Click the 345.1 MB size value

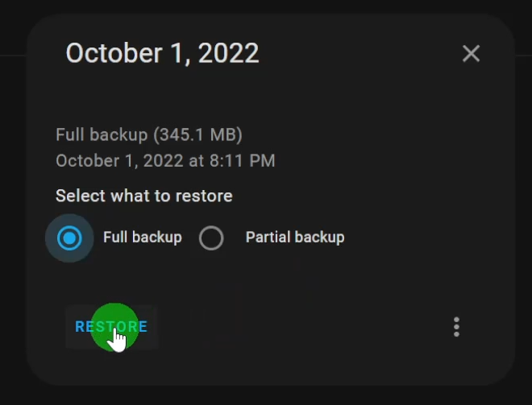click(x=198, y=134)
